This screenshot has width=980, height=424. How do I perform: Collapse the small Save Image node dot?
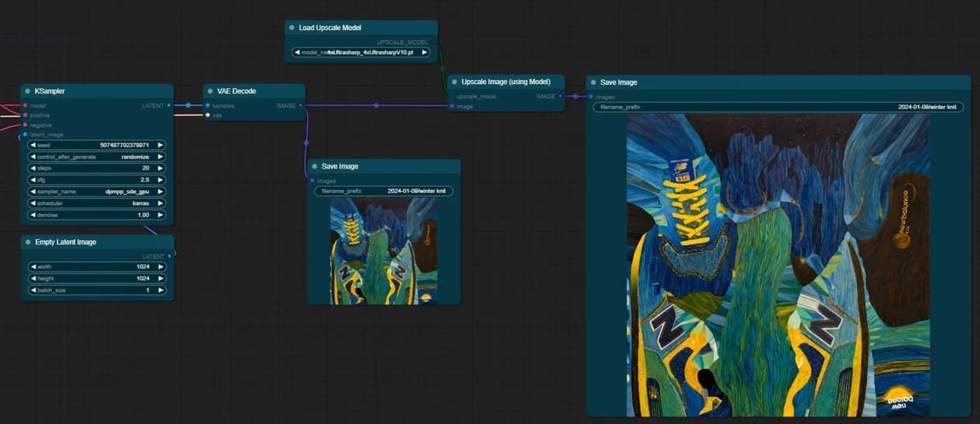tap(314, 167)
